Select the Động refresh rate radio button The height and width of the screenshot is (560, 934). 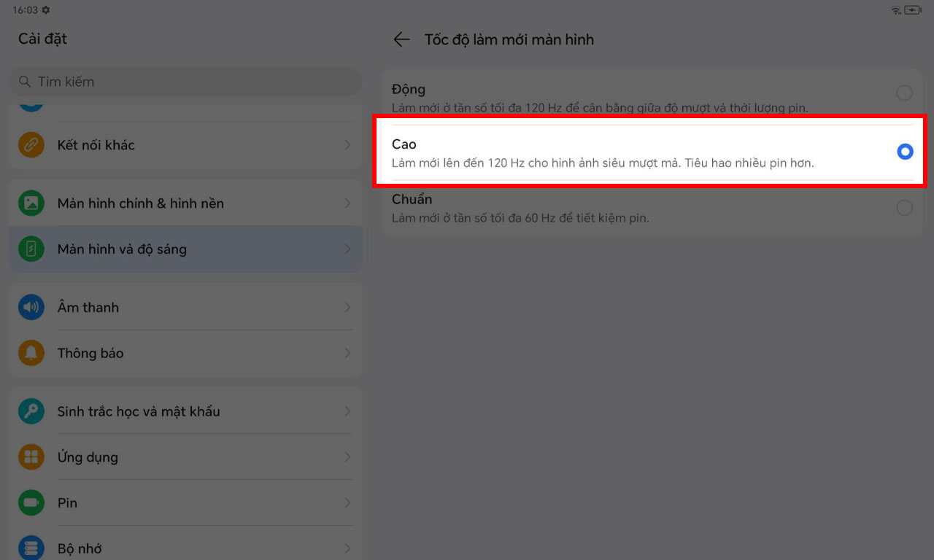click(x=905, y=93)
